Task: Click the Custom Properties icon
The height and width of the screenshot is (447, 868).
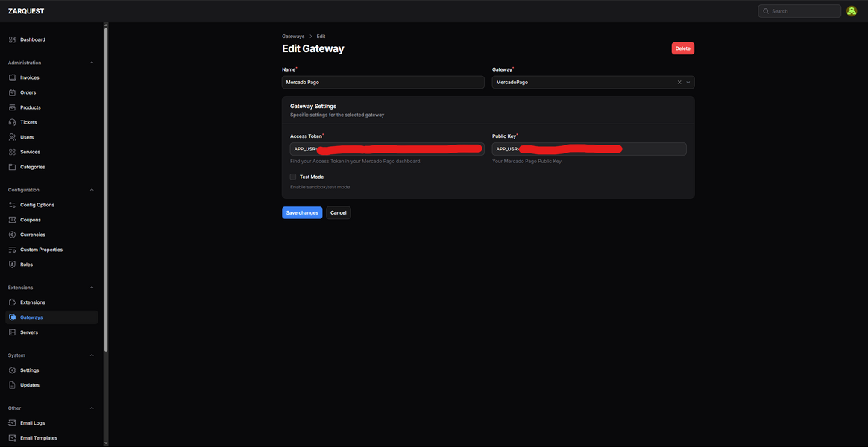Action: (12, 250)
